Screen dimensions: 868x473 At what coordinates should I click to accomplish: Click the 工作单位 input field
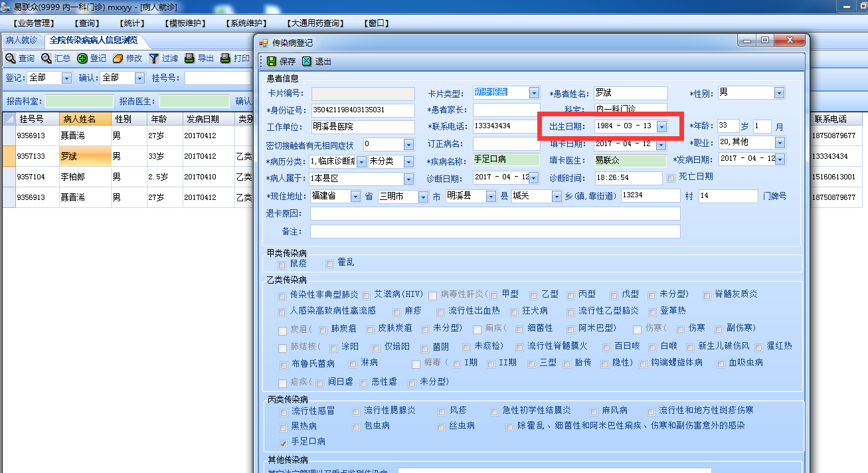click(x=363, y=127)
